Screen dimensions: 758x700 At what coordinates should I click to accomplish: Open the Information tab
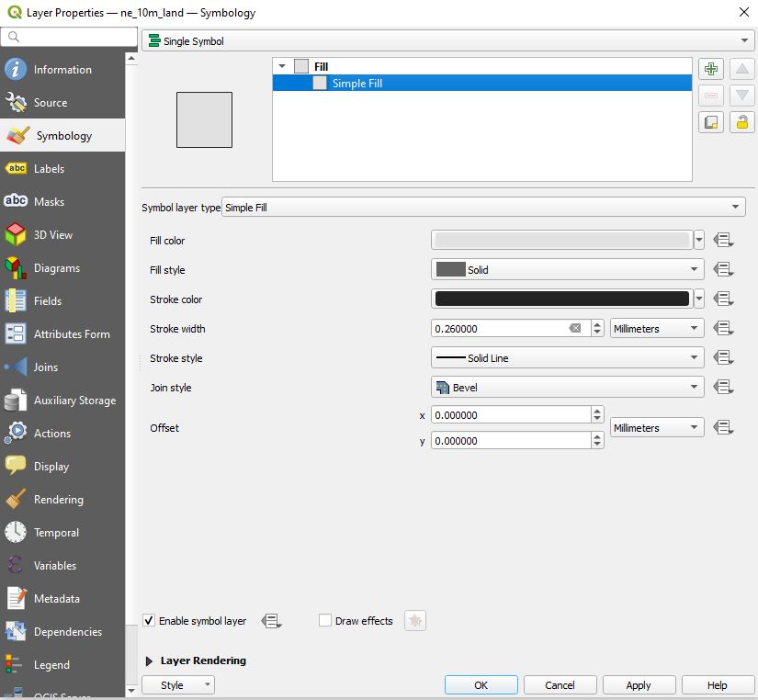(x=62, y=69)
